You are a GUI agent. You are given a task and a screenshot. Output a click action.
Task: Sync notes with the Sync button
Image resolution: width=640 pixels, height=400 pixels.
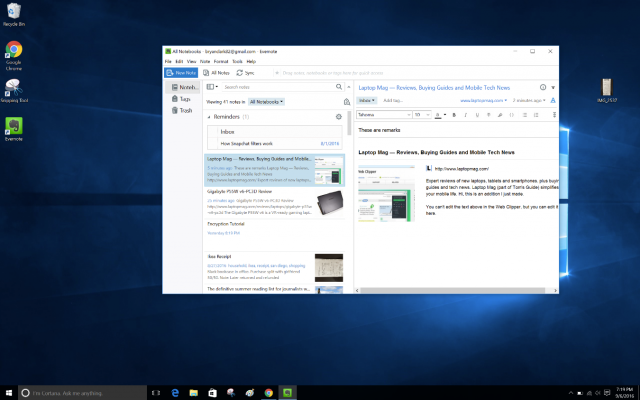[245, 73]
